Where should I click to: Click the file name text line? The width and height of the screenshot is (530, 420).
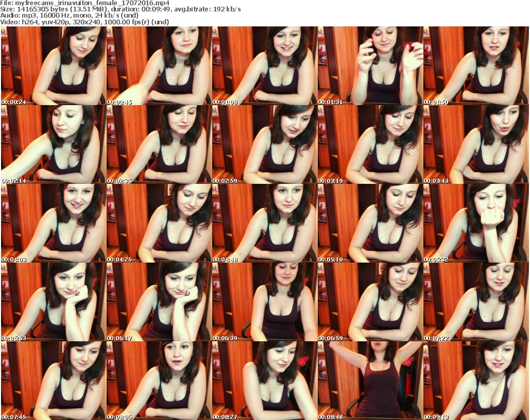click(x=85, y=3)
